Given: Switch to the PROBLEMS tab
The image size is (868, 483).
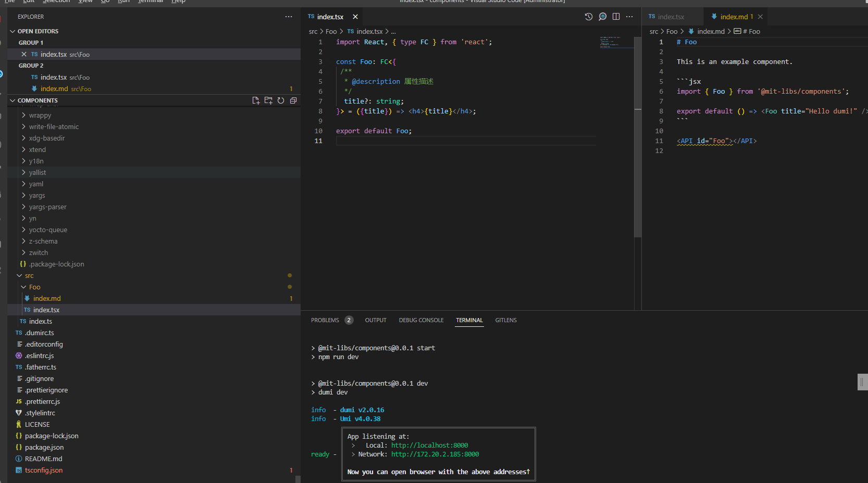Looking at the screenshot, I should [325, 320].
